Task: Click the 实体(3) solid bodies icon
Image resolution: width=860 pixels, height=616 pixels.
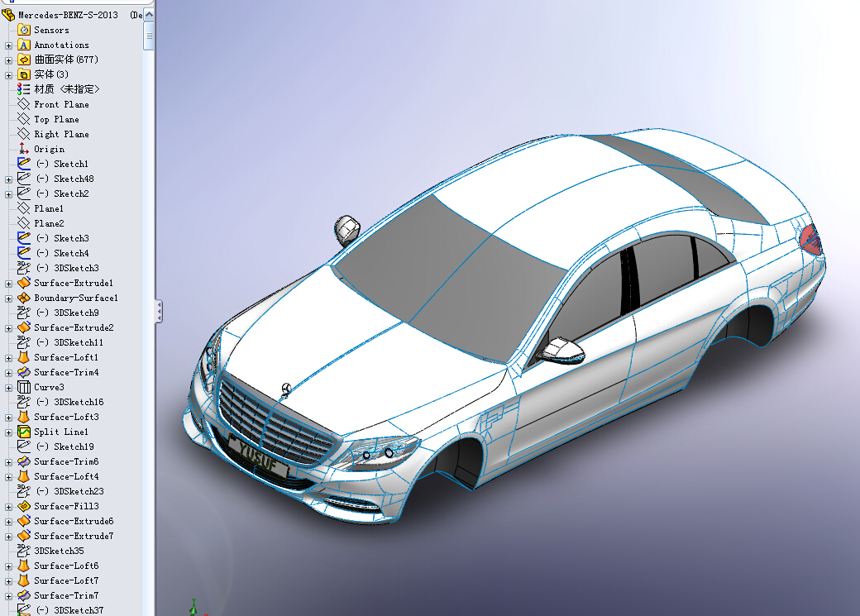Action: point(24,74)
